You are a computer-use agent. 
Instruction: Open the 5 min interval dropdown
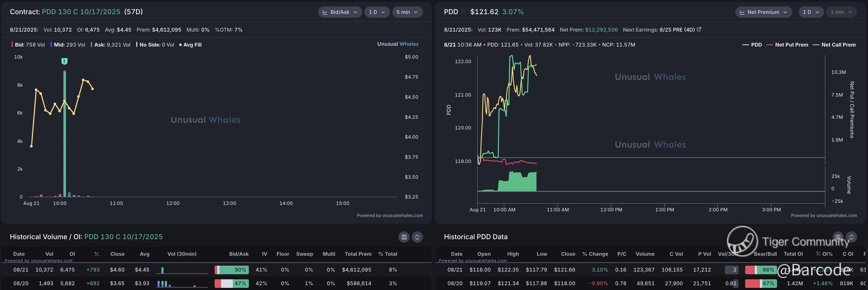pos(407,12)
